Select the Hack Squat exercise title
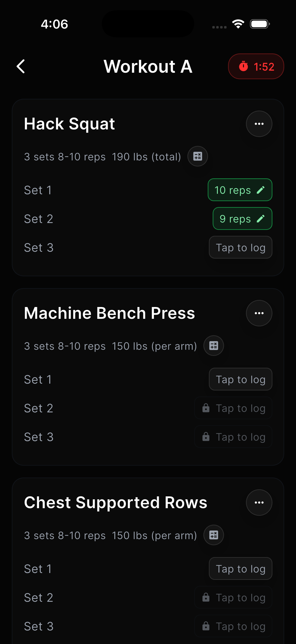Image resolution: width=296 pixels, height=644 pixels. coord(69,124)
